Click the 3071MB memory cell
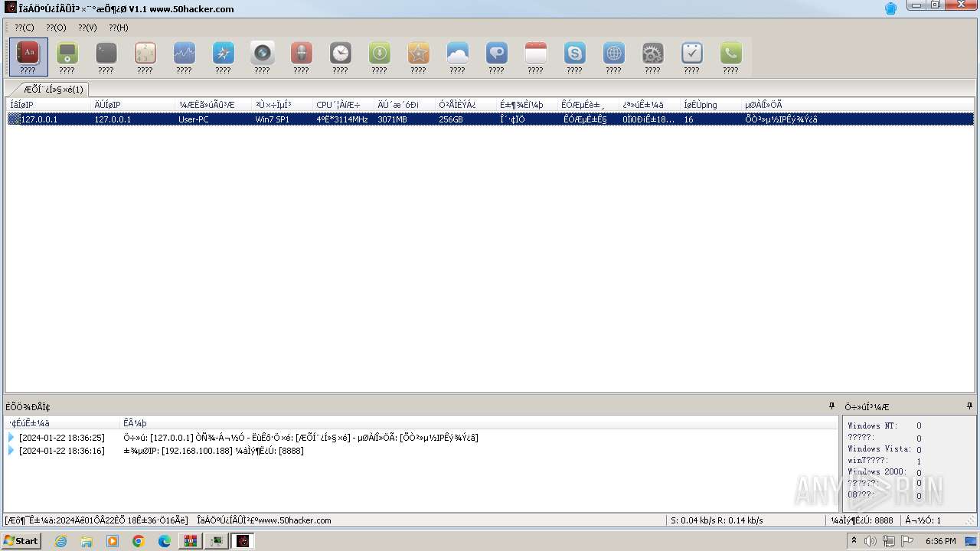This screenshot has height=551, width=980. 393,119
